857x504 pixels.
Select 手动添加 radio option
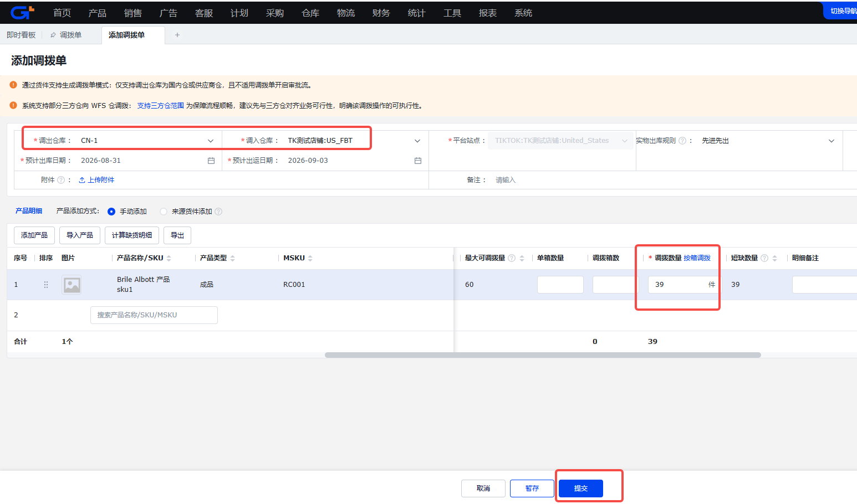pos(111,212)
